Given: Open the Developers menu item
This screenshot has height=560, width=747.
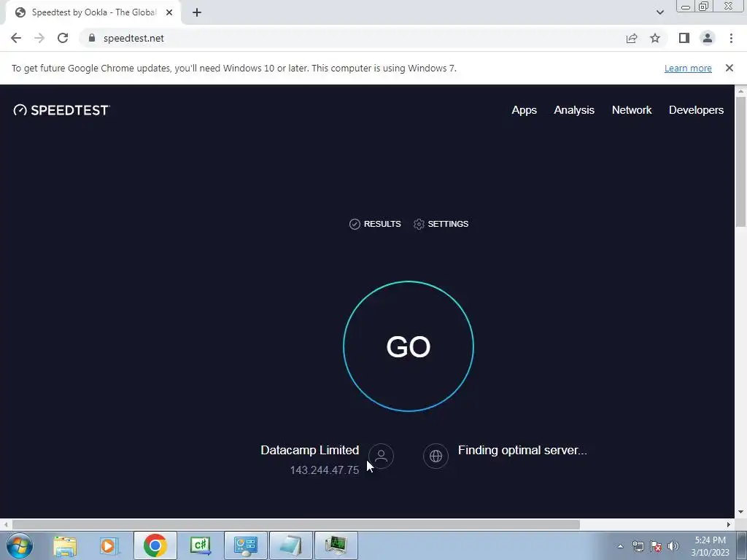Looking at the screenshot, I should pos(696,110).
